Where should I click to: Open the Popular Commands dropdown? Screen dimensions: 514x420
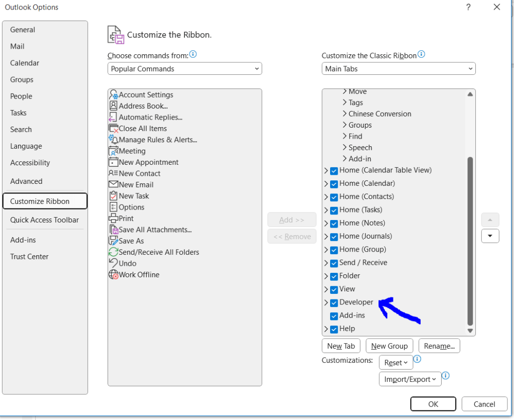[184, 69]
